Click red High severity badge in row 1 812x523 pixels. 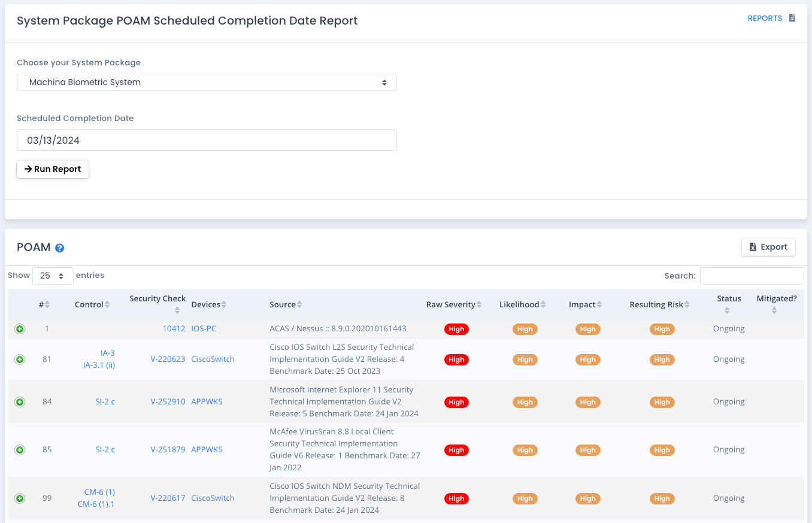(456, 329)
